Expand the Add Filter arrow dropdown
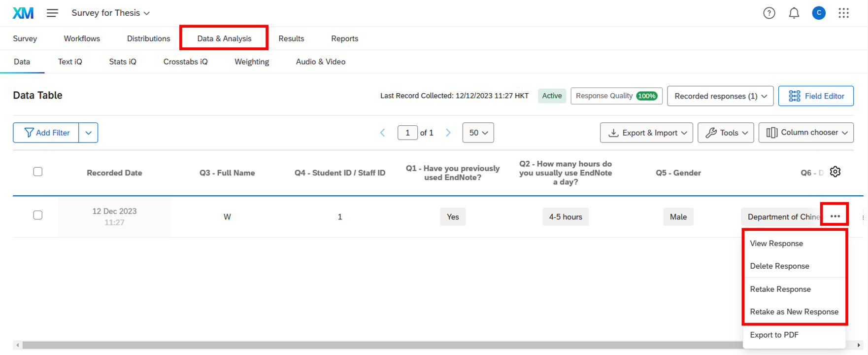This screenshot has width=868, height=355. 88,133
